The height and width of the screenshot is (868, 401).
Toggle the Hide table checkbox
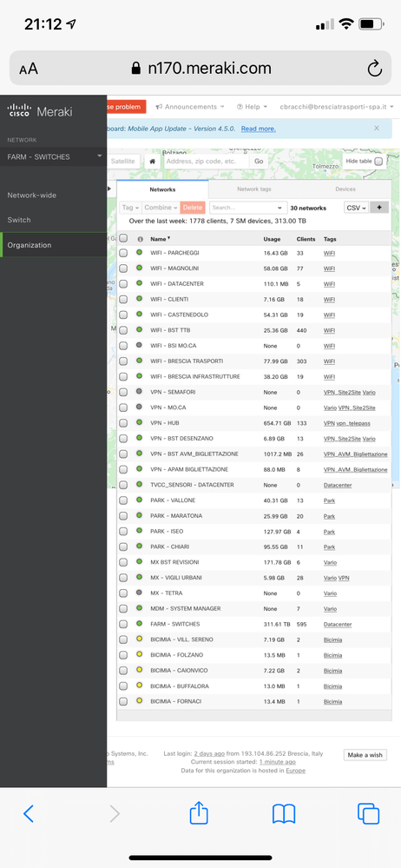click(379, 161)
